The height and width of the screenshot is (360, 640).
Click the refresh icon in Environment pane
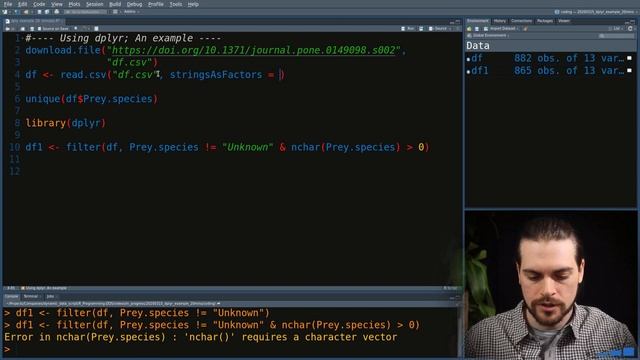click(x=631, y=29)
